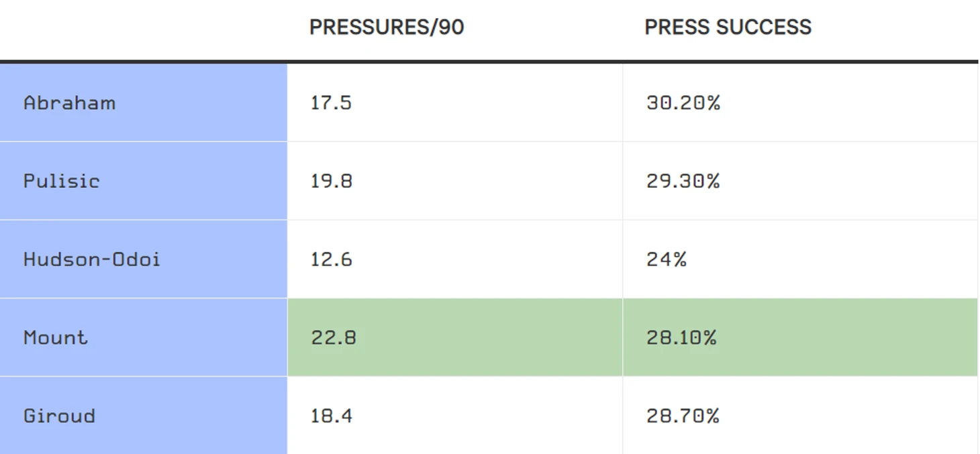The image size is (980, 454).
Task: Click Giroud's 28.70% success cell
Action: (800, 416)
